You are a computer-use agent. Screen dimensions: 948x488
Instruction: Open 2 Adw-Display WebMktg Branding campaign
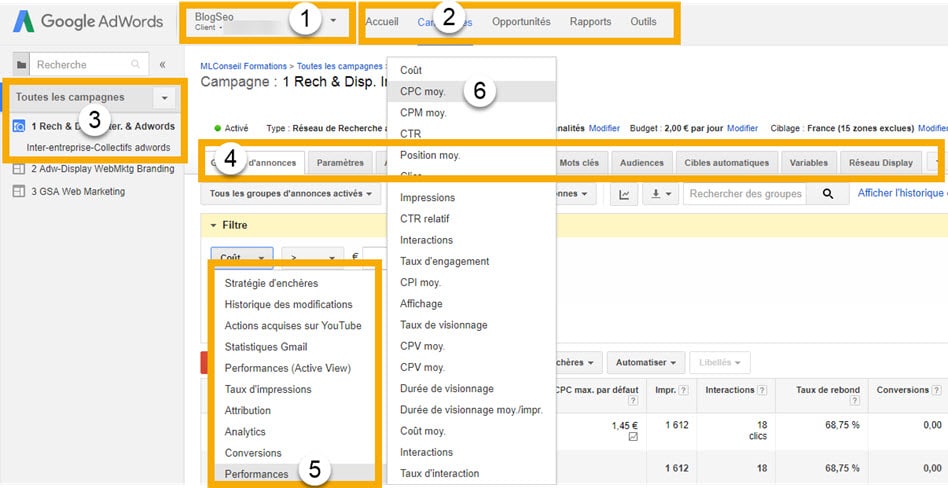tap(103, 169)
